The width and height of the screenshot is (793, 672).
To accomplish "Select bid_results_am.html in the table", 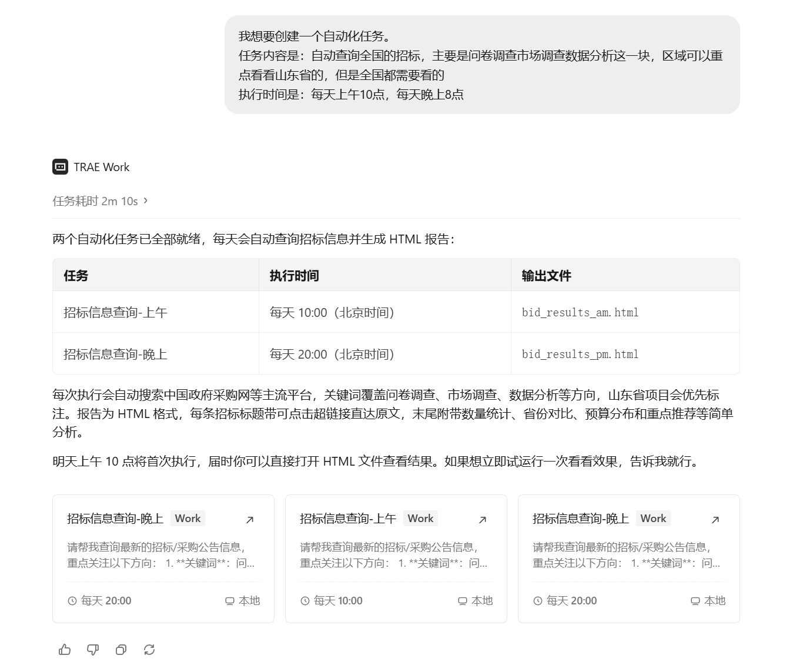I will (x=580, y=312).
